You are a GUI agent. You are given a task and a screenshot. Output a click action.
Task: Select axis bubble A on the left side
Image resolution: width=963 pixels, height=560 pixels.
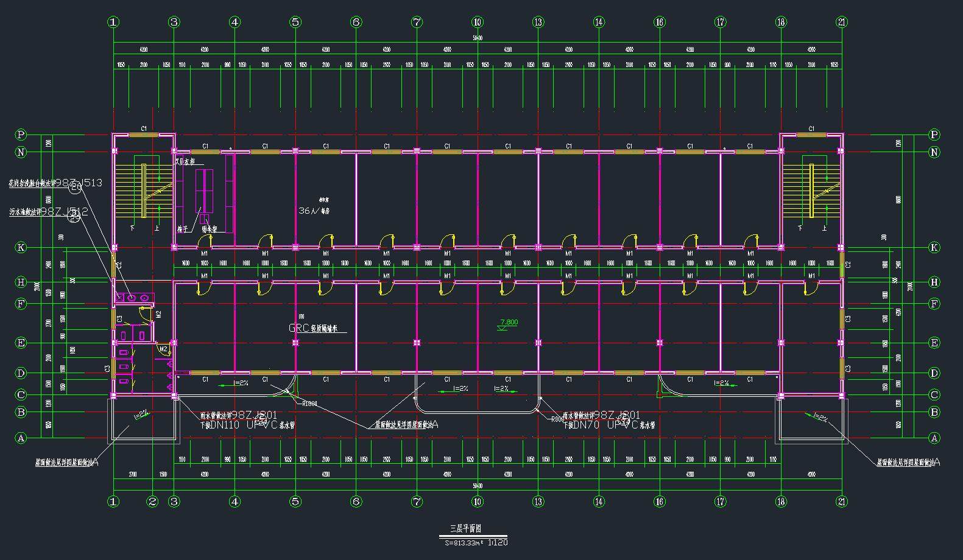click(21, 438)
